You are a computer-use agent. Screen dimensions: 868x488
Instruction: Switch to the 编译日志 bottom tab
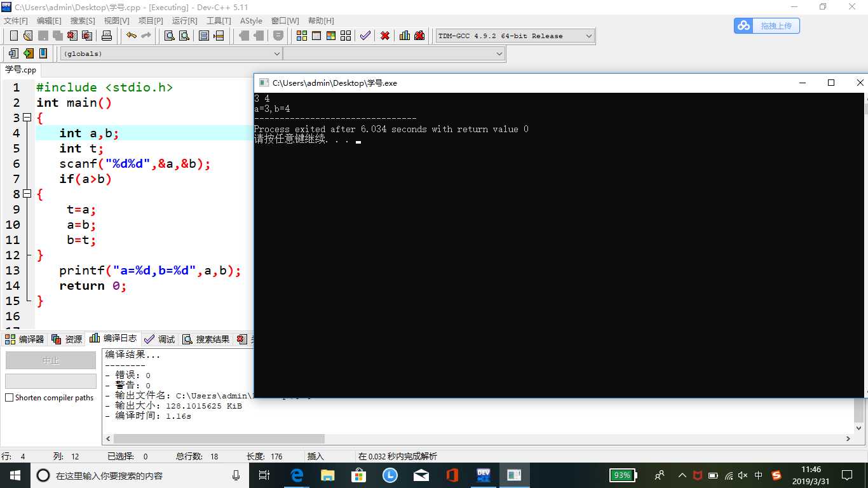pos(113,339)
